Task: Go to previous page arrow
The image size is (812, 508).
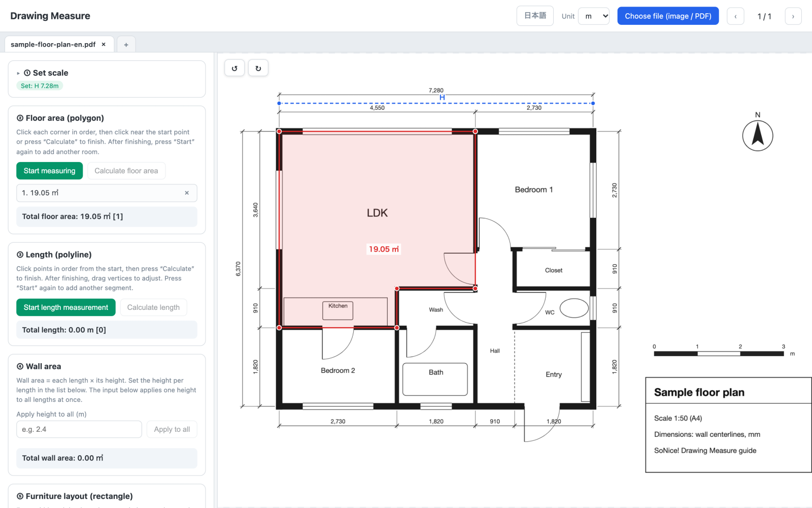Action: pyautogui.click(x=735, y=16)
